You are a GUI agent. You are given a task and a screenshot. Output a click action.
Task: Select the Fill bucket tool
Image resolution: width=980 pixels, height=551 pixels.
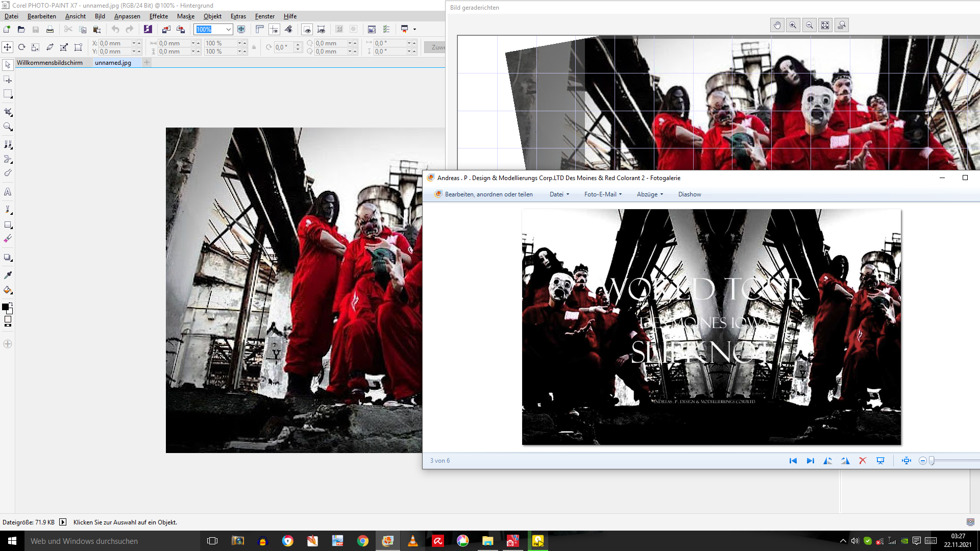pyautogui.click(x=8, y=290)
